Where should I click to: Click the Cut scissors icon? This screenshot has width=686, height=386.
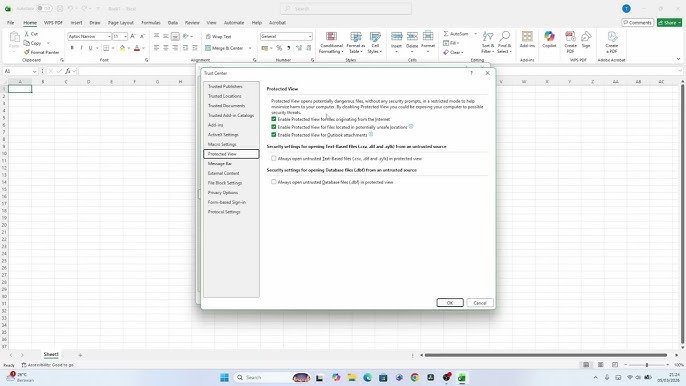click(27, 34)
